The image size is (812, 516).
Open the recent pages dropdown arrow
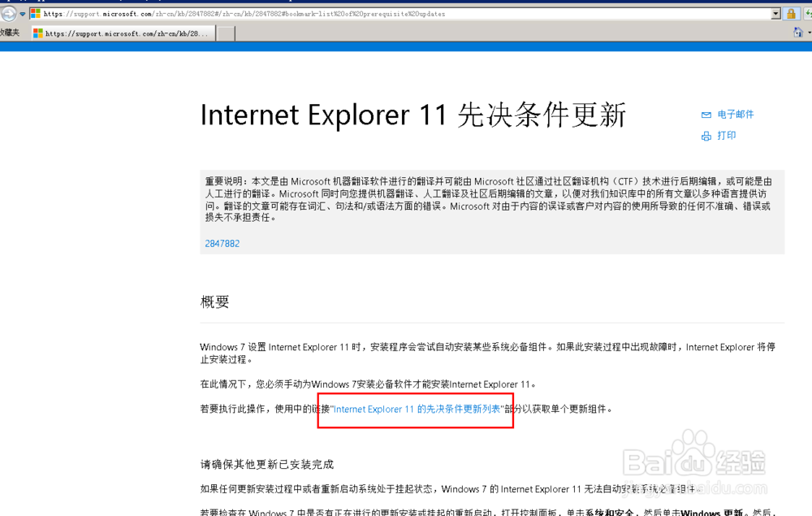coord(22,14)
